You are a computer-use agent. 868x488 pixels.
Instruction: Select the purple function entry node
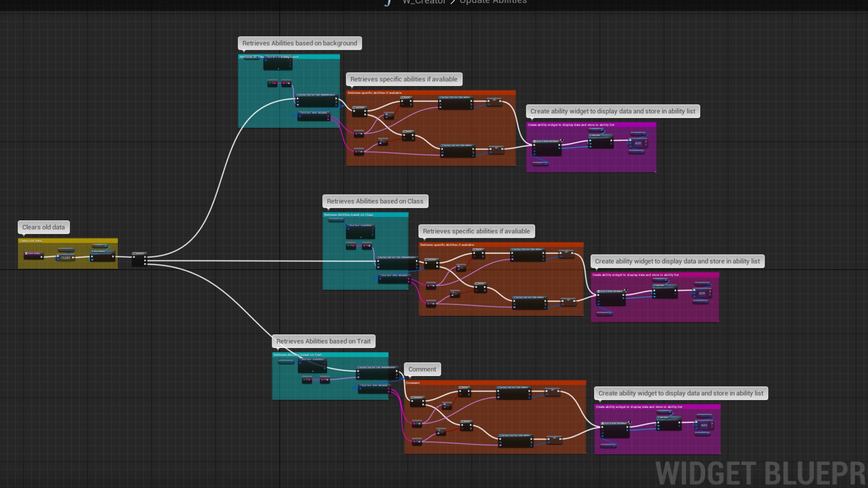click(34, 255)
